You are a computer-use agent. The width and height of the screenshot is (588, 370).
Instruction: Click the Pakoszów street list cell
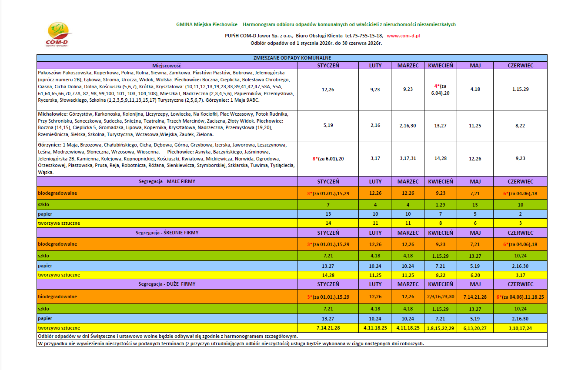pyautogui.click(x=167, y=89)
